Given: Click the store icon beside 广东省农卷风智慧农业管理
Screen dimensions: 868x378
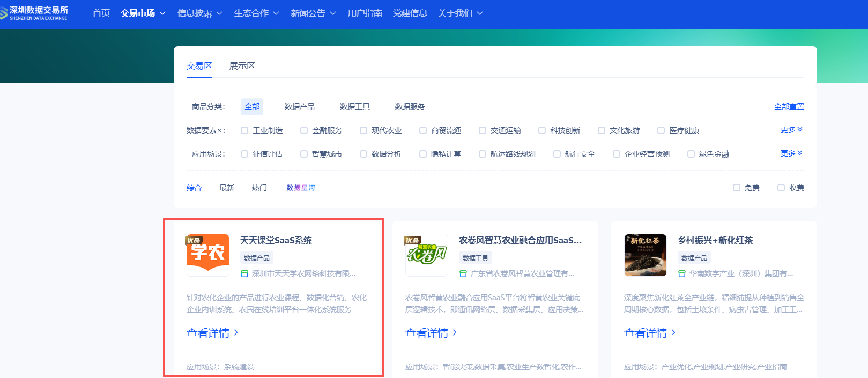Looking at the screenshot, I should coord(463,273).
